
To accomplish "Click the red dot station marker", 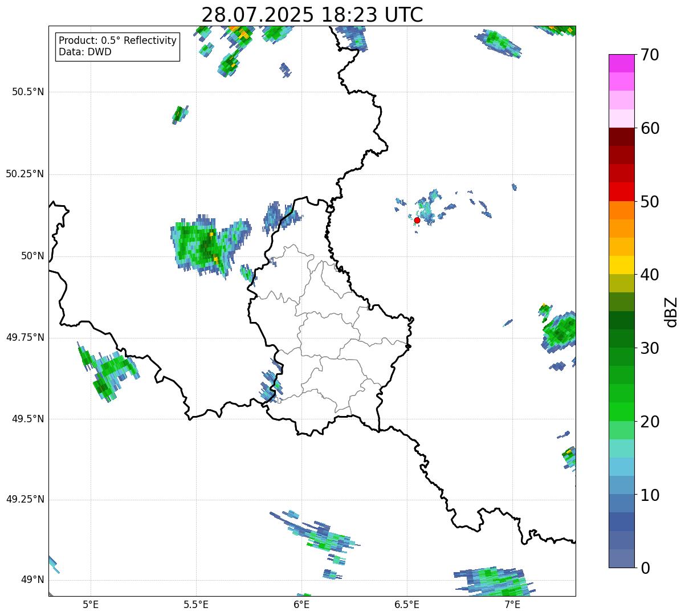I will click(417, 220).
